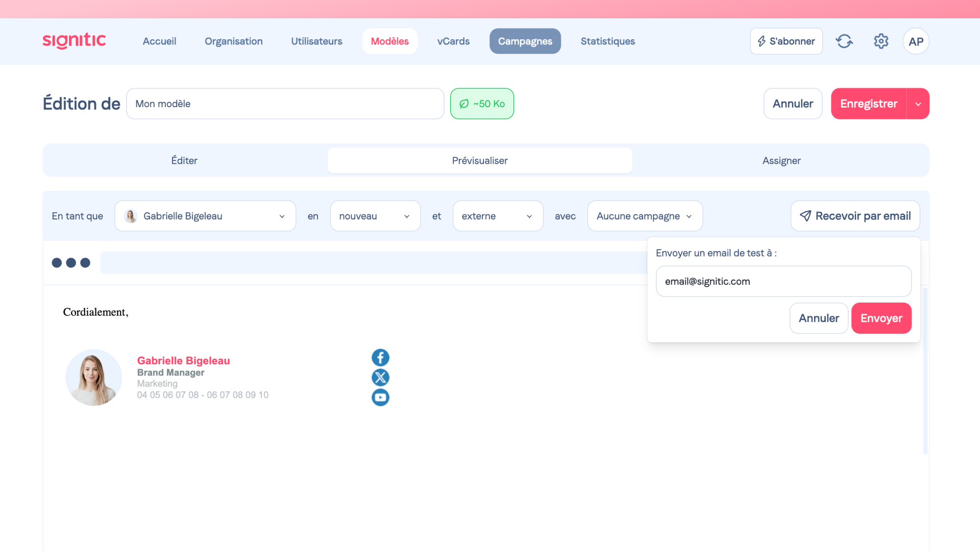Click the test email address field
Viewport: 980px width, 551px height.
tap(783, 281)
